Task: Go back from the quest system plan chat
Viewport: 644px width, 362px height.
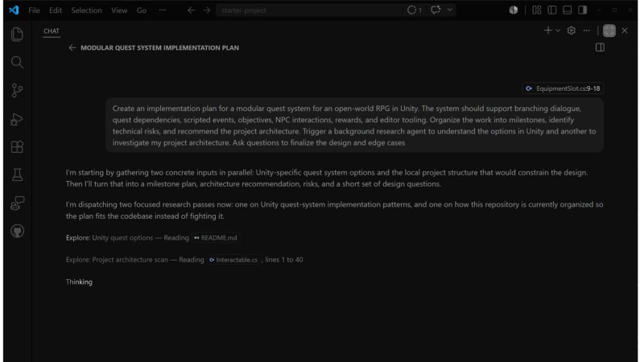Action: tap(72, 47)
